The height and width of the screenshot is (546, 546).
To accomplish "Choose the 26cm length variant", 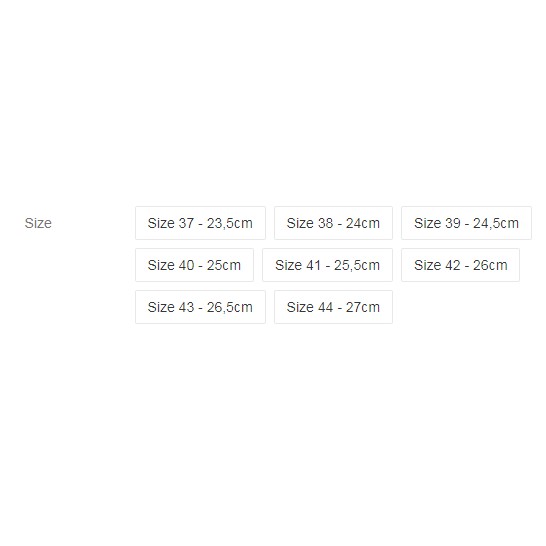I will click(x=460, y=265).
